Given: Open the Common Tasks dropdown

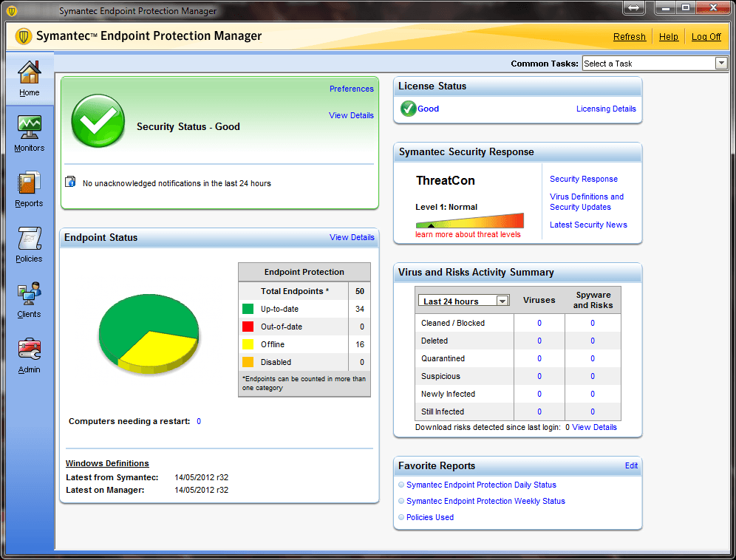Looking at the screenshot, I should (x=655, y=64).
